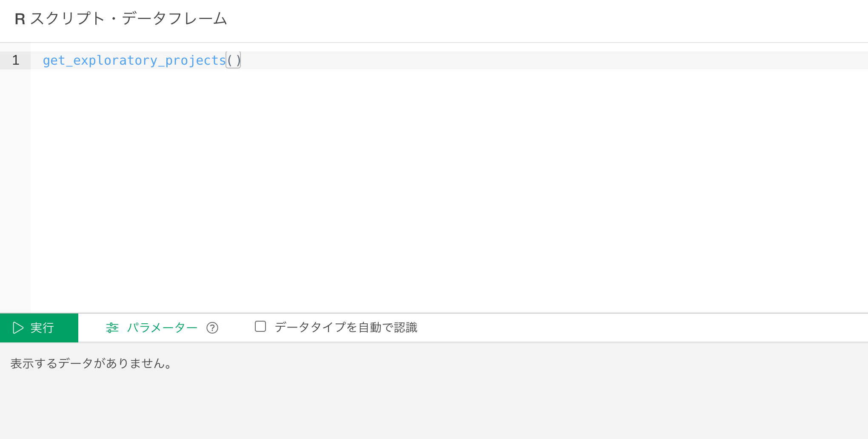868x439 pixels.
Task: Click the far right end of code line 1
Action: click(x=851, y=60)
